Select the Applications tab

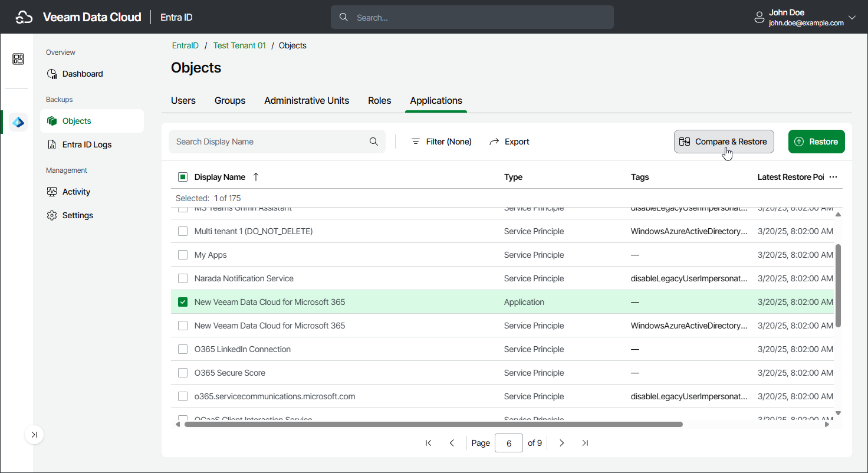pos(436,100)
